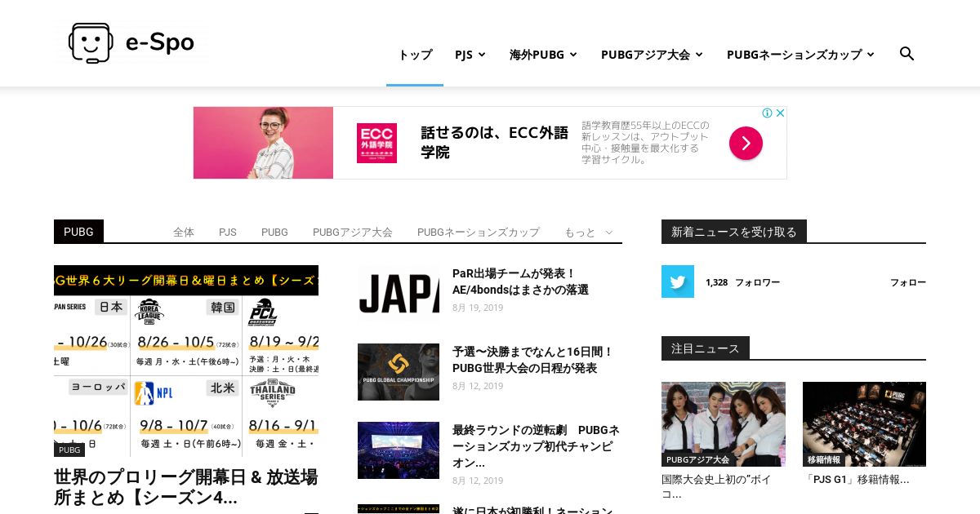The image size is (980, 514).
Task: Select the PUBGネーションズカップ filter tab
Action: 479,233
